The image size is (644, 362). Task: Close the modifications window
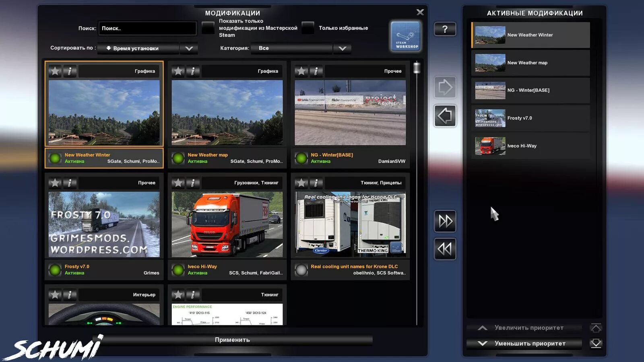point(420,12)
